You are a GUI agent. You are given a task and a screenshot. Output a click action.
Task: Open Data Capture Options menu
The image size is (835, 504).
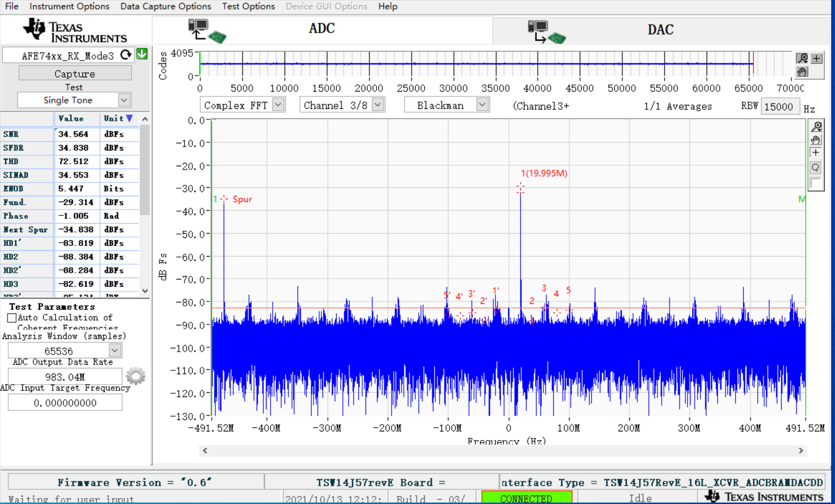[166, 6]
